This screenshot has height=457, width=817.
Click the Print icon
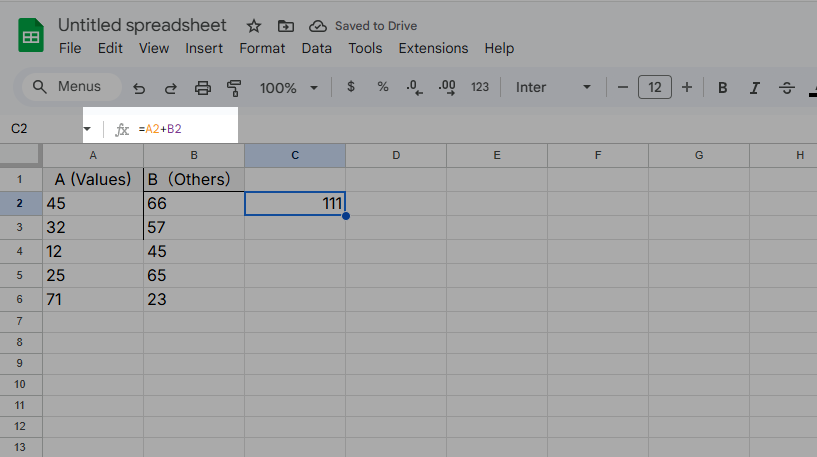(203, 88)
